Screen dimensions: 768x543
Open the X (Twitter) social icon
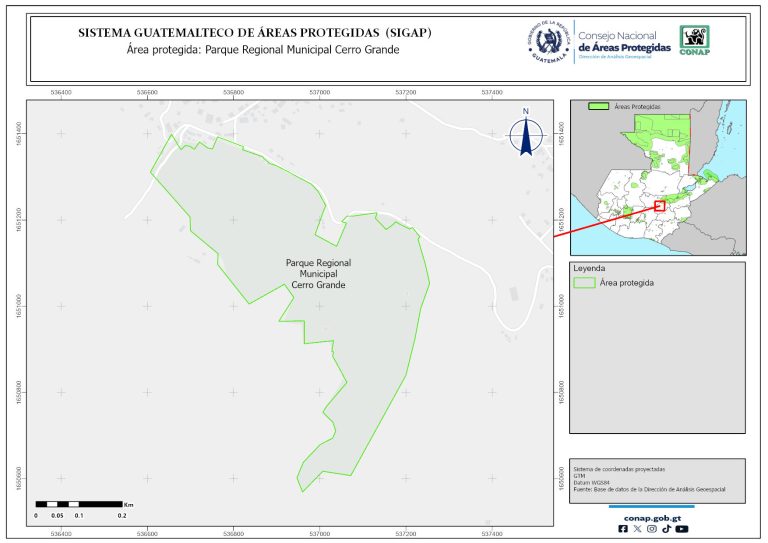click(638, 530)
